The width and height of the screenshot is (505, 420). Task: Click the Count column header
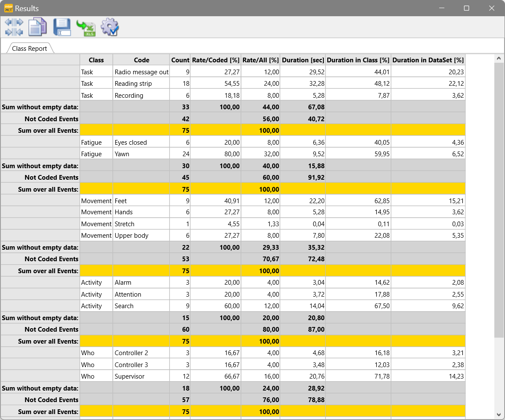pos(180,60)
